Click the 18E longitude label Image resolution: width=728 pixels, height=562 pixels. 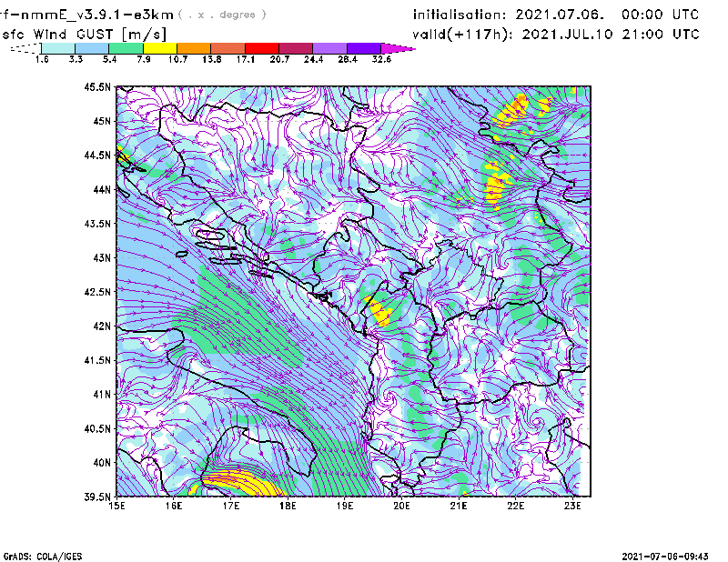288,506
